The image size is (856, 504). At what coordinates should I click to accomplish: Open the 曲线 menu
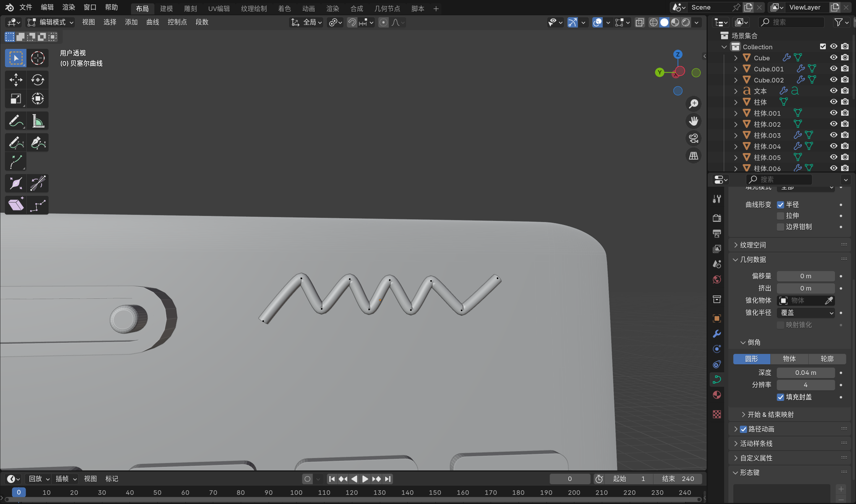[152, 22]
